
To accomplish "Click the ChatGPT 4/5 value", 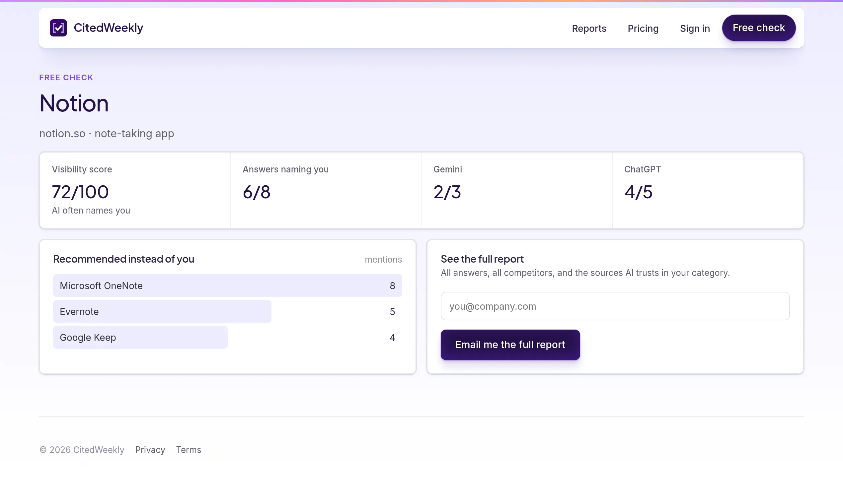I will [638, 192].
